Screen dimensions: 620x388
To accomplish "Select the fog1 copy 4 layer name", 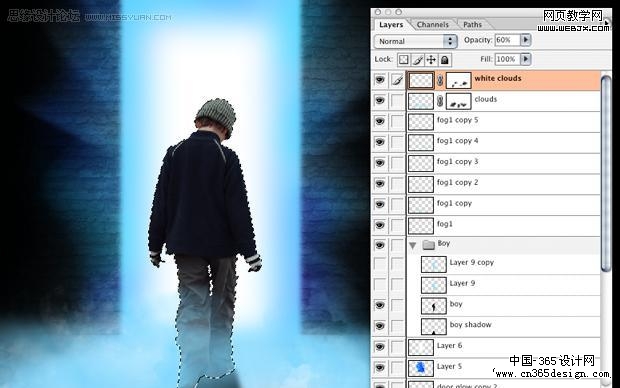I will pos(457,141).
